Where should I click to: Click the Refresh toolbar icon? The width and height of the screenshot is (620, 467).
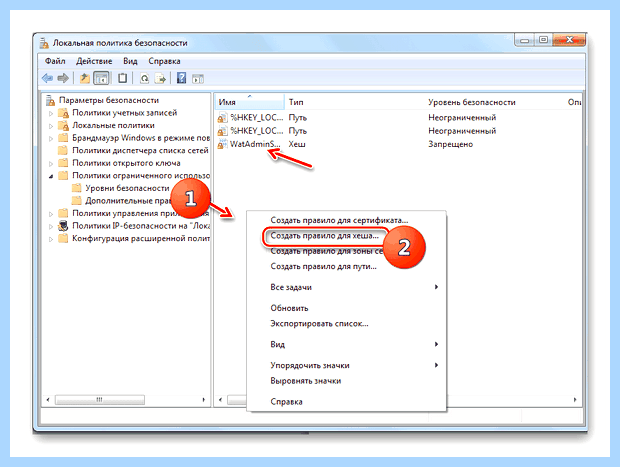145,79
